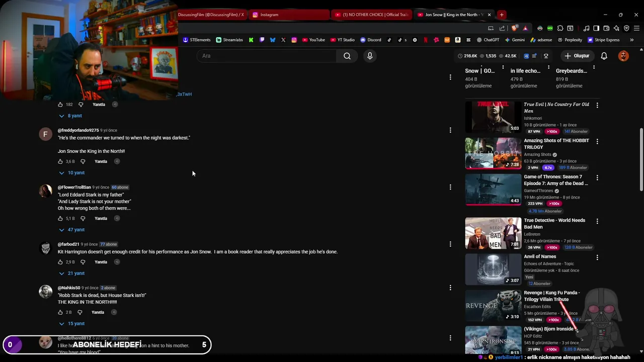
Task: Dislike the @freddyorlando9275 comment
Action: point(84,161)
